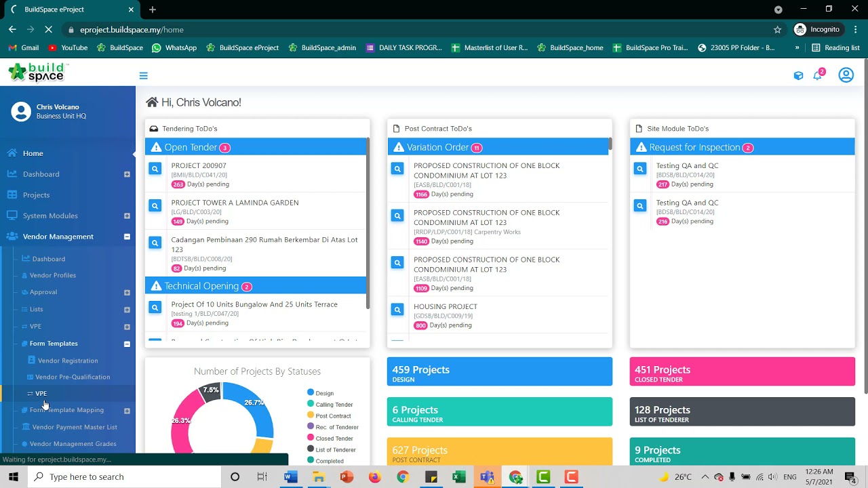The width and height of the screenshot is (868, 488).
Task: Click the Windows taskbar search box
Action: pyautogui.click(x=124, y=477)
